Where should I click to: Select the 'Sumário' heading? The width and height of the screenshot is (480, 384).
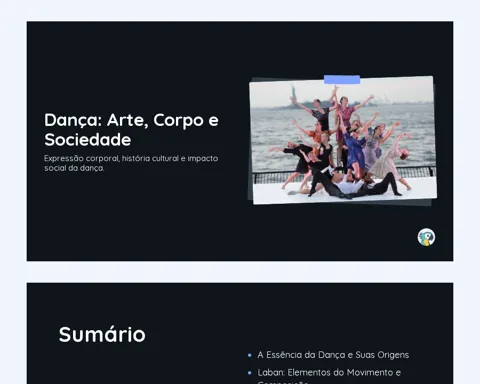click(x=102, y=334)
